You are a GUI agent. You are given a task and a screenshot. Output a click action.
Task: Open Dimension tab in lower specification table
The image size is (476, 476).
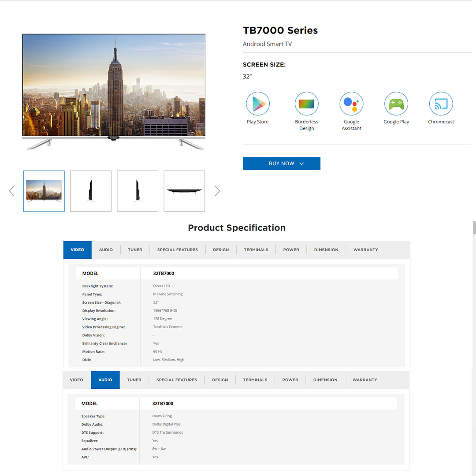coord(325,380)
